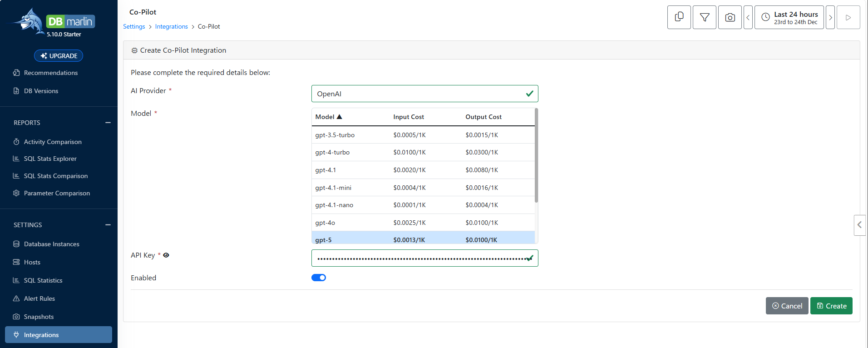Click the Create Co-Pilot Integration header icon

tap(134, 50)
